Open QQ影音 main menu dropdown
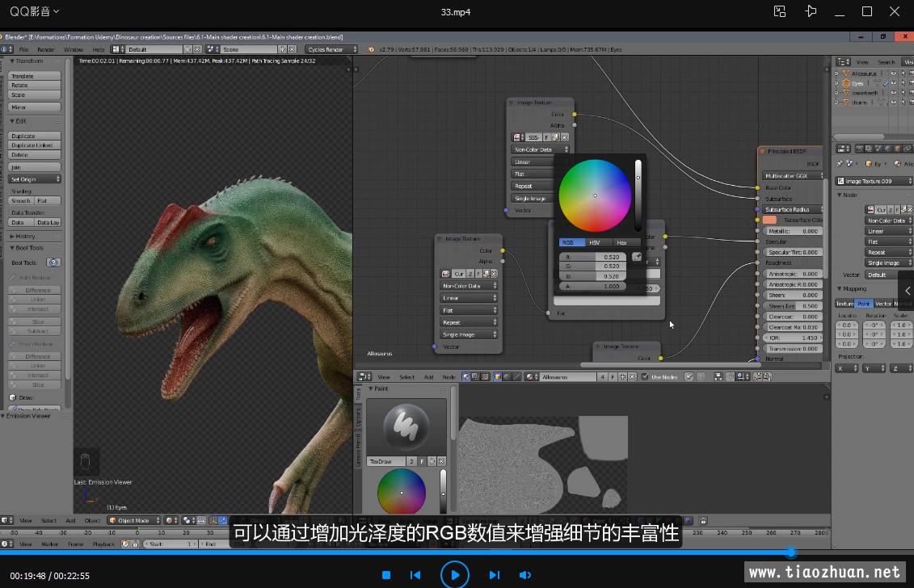This screenshot has height=588, width=914. pyautogui.click(x=35, y=11)
